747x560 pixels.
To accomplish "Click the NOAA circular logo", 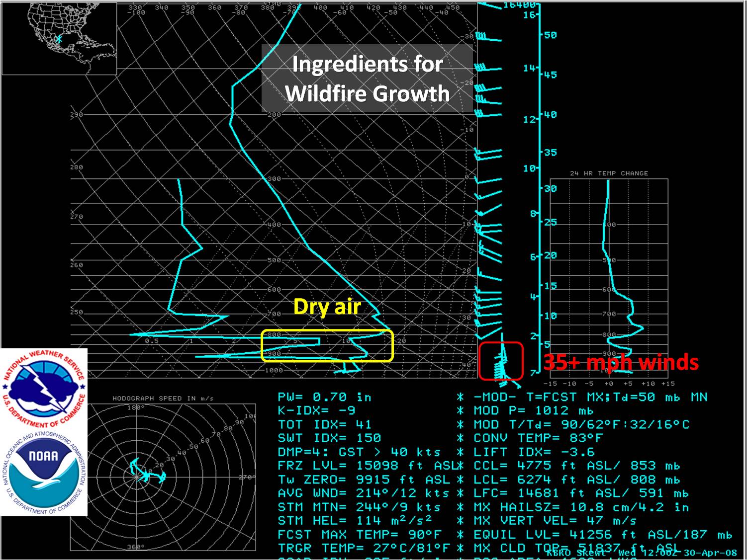I will pos(44,472).
